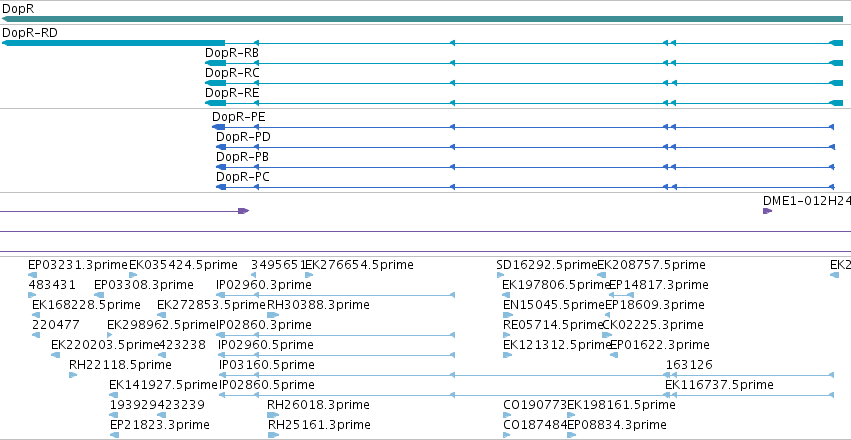This screenshot has width=851, height=440.
Task: Open EST CK02225.3prime
Action: pos(653,325)
